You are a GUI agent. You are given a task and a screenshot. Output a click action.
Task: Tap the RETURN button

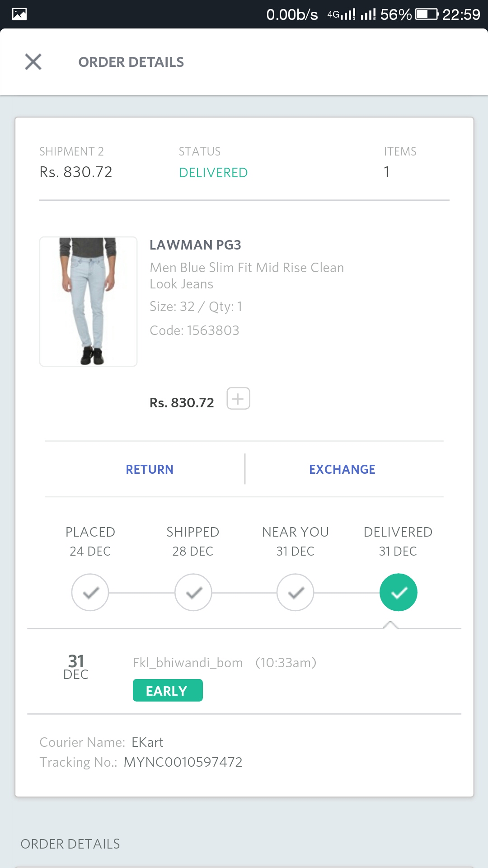click(x=150, y=469)
